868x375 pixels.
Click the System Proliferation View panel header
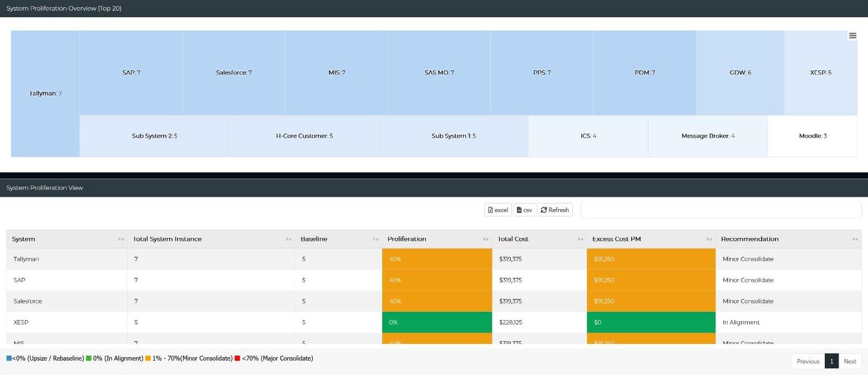(x=434, y=188)
